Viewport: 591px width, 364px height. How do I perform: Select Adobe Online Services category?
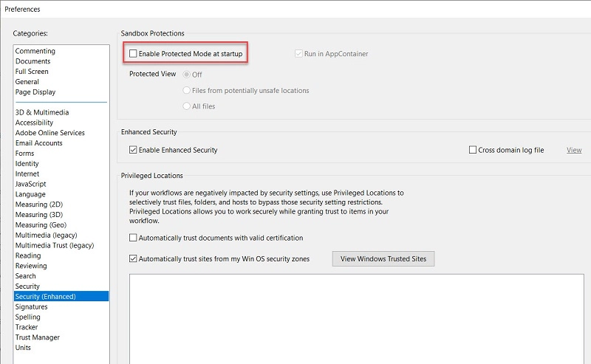49,133
